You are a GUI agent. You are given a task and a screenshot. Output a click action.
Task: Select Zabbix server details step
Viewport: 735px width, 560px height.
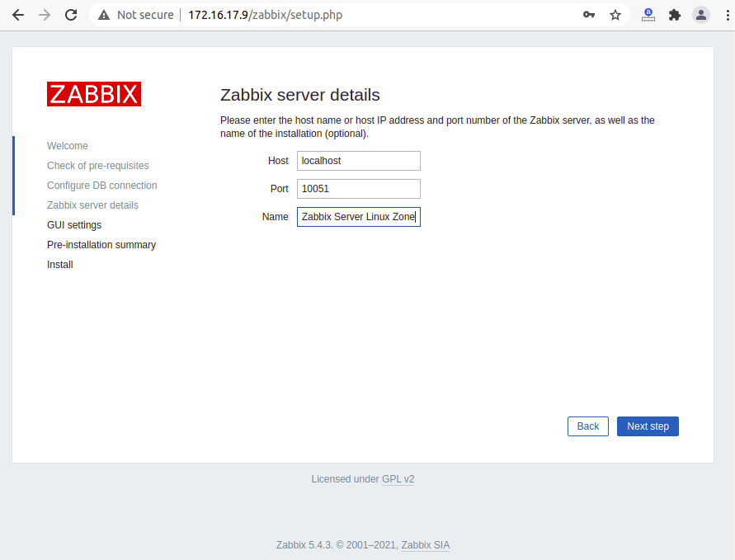pyautogui.click(x=93, y=205)
